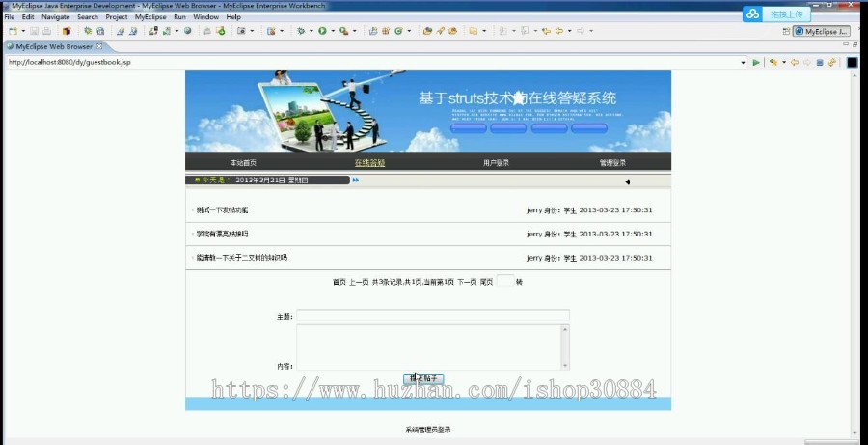
Task: Close the MyEclipse Web Browser tab
Action: click(99, 46)
